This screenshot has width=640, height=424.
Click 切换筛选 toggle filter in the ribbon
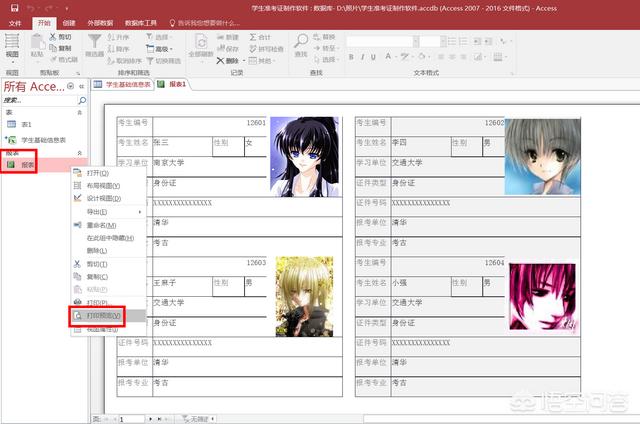pyautogui.click(x=164, y=60)
